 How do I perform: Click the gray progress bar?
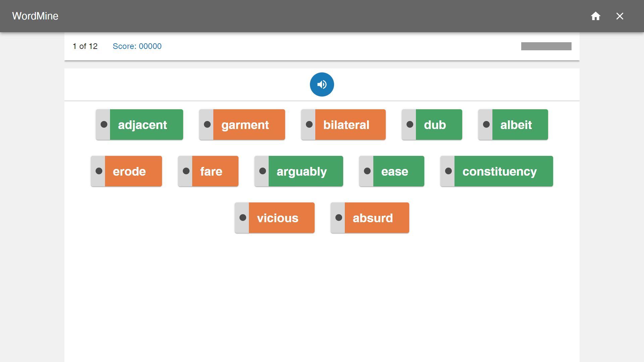[x=546, y=46]
